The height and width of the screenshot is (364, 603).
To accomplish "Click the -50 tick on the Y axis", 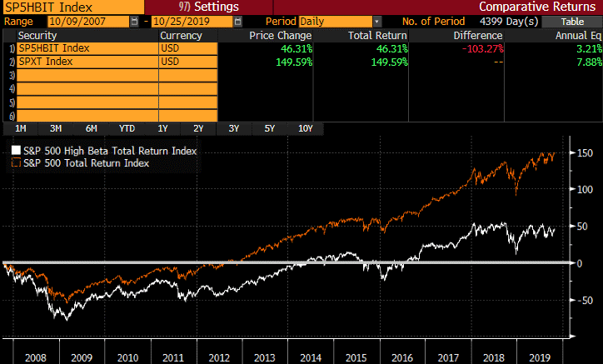I will (585, 301).
